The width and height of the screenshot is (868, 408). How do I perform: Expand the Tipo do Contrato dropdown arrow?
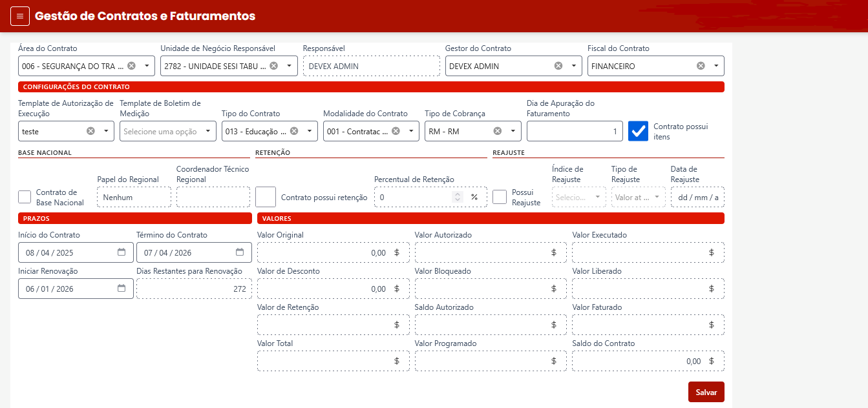point(310,131)
